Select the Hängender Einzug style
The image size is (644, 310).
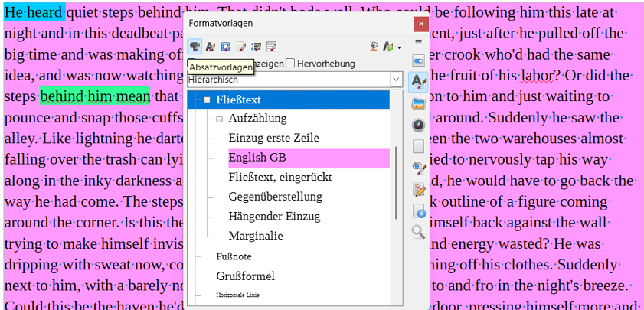(x=274, y=216)
